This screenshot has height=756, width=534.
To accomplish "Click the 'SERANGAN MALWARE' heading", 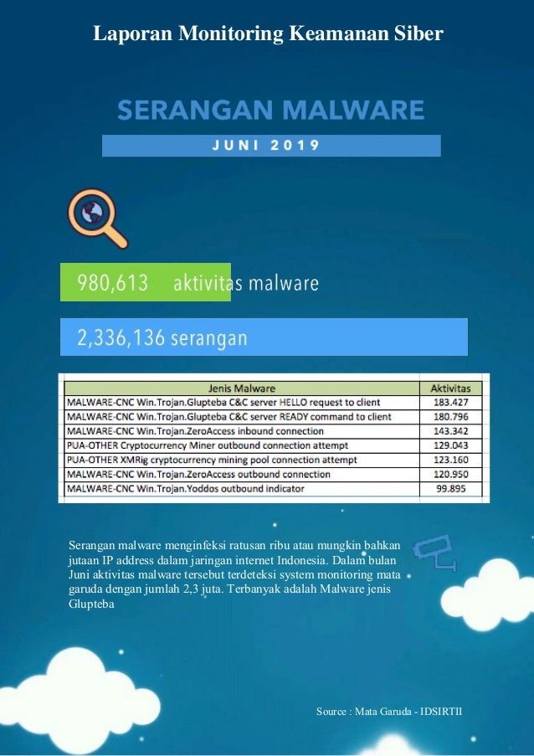I will pos(271,110).
